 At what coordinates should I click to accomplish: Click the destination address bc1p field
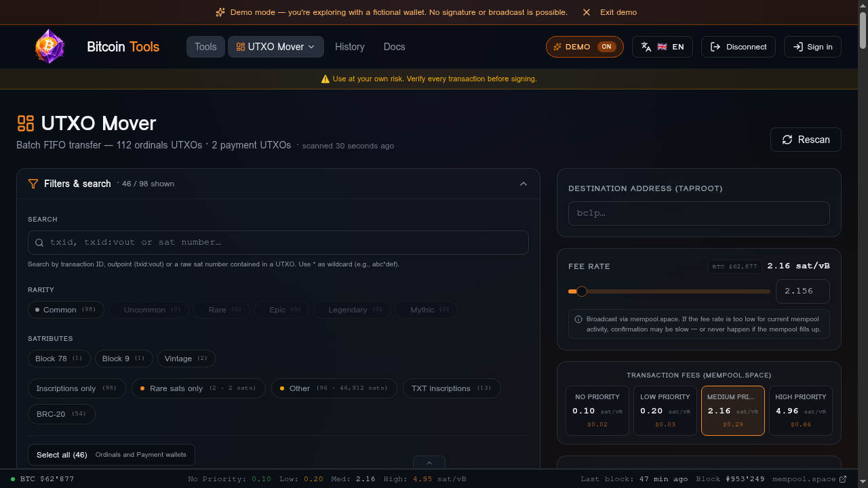(699, 213)
